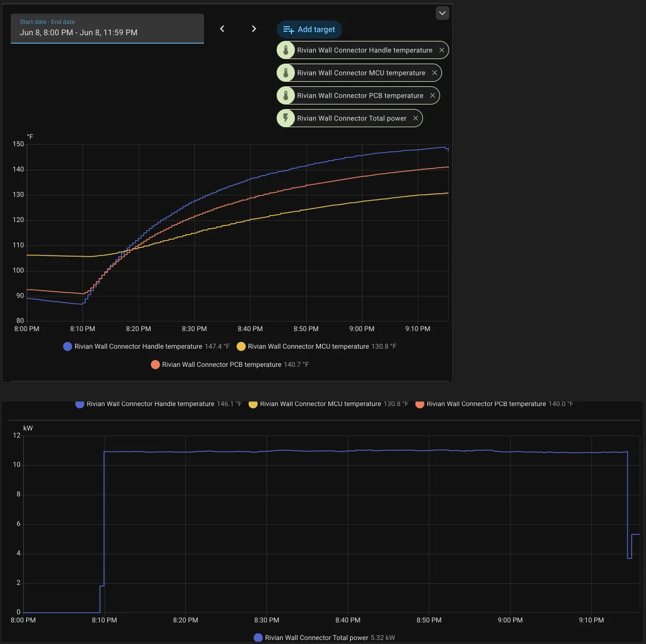The image size is (646, 644).
Task: Click the 140.7 °F PCB value
Action: click(296, 365)
